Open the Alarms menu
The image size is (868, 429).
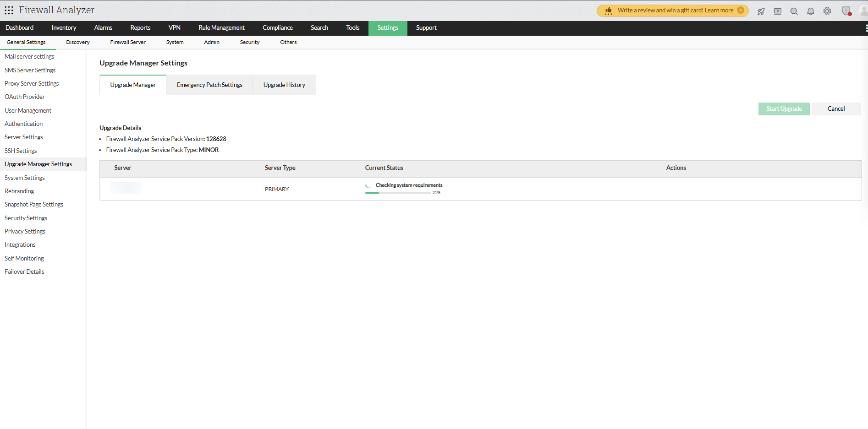[103, 28]
